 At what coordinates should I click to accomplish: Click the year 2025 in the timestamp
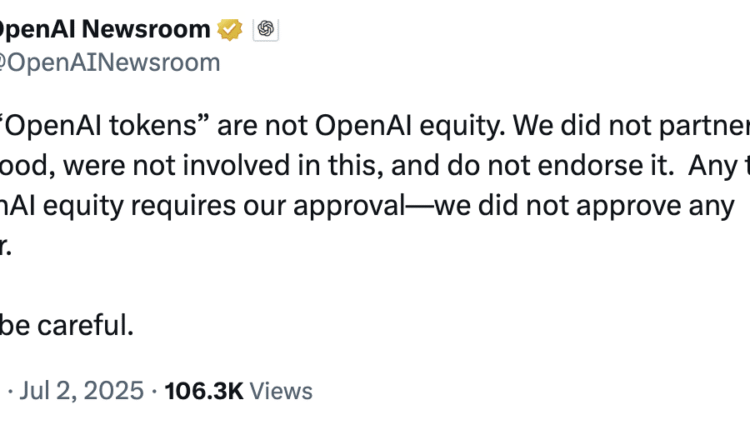point(114,391)
